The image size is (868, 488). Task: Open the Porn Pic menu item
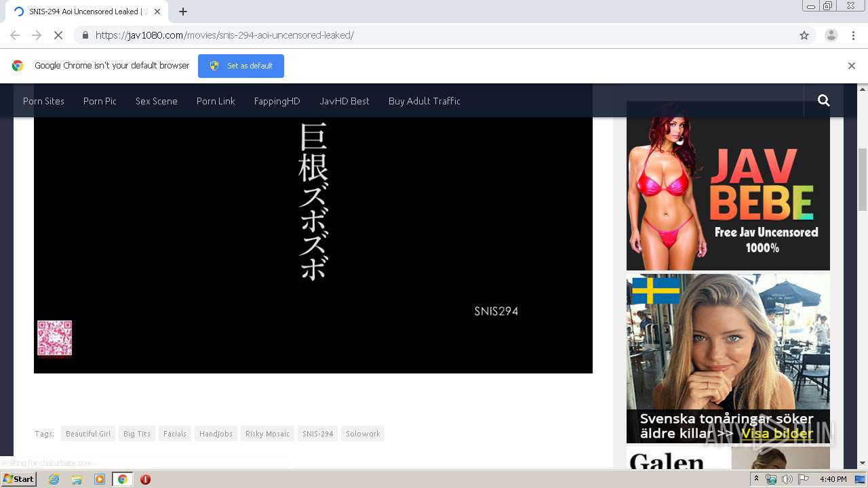tap(100, 101)
